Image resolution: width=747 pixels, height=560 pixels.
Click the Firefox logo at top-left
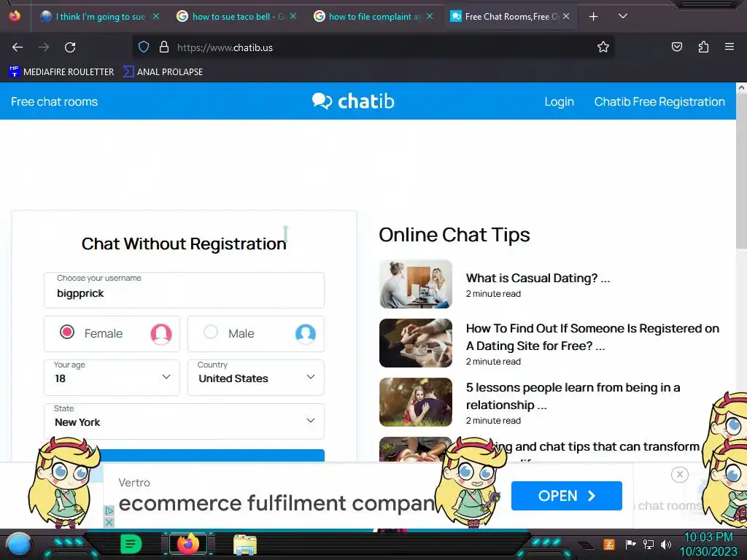[15, 16]
